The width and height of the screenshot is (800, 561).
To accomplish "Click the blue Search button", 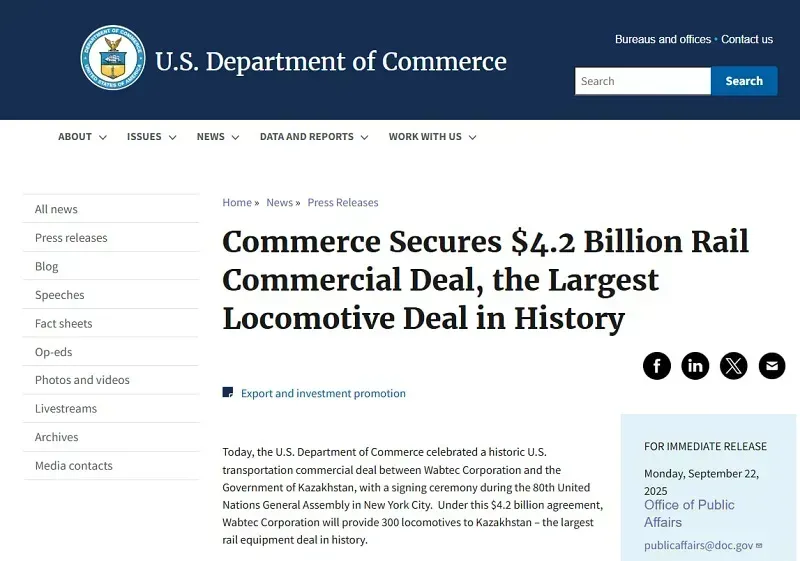I will coord(744,81).
